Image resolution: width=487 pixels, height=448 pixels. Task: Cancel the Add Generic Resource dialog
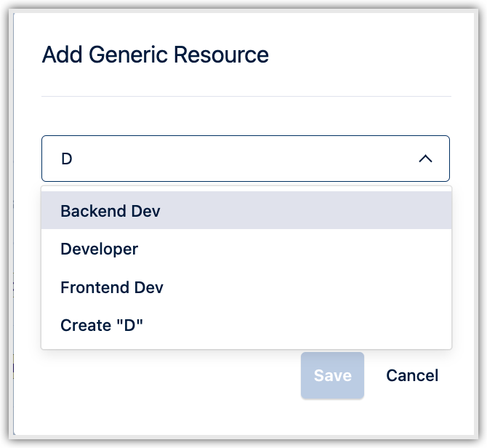(x=412, y=375)
